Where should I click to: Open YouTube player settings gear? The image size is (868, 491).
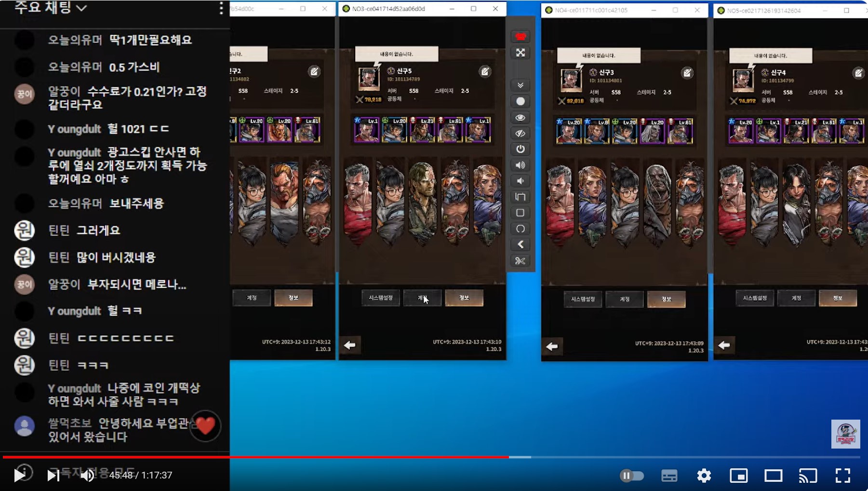pos(704,476)
